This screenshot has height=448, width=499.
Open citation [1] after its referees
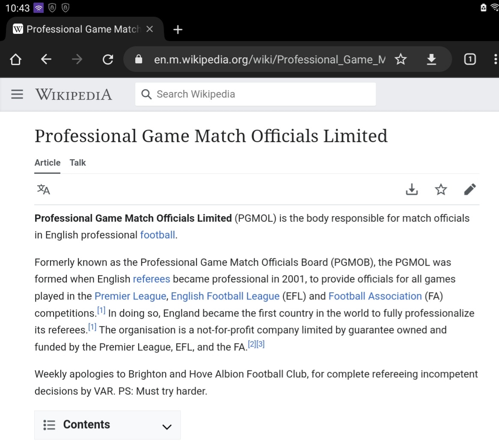[x=92, y=327]
